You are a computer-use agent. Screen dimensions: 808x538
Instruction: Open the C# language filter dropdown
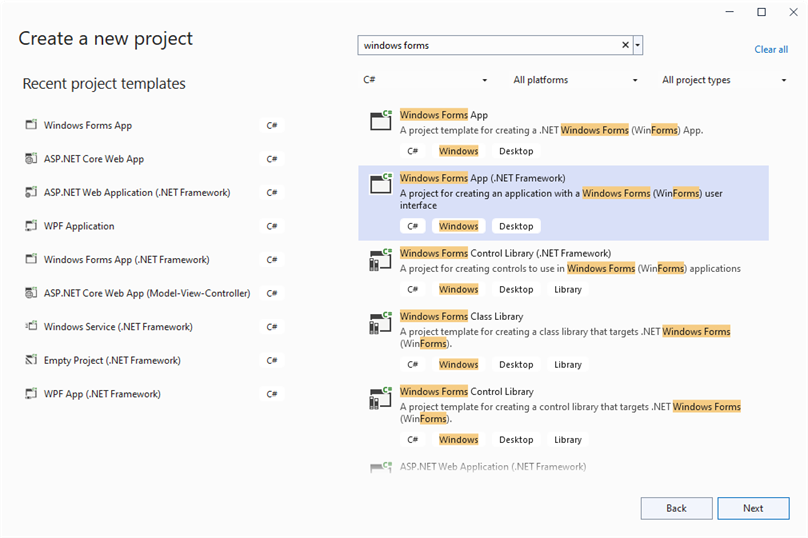point(425,80)
